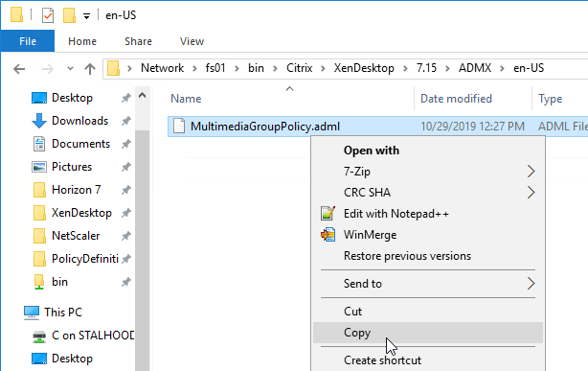
Task: Go back using the Back arrow
Action: pos(19,69)
